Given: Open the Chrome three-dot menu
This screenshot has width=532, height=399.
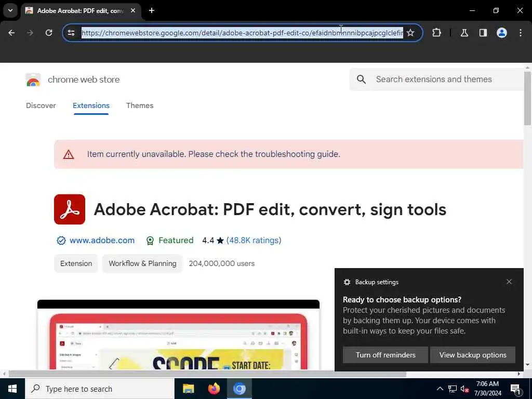Looking at the screenshot, I should [x=521, y=33].
